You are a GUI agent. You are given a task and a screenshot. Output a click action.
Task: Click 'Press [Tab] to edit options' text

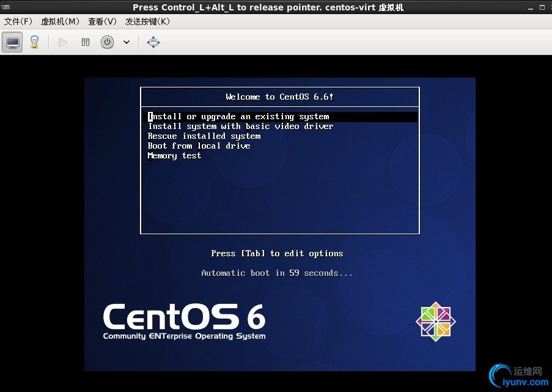[277, 254]
